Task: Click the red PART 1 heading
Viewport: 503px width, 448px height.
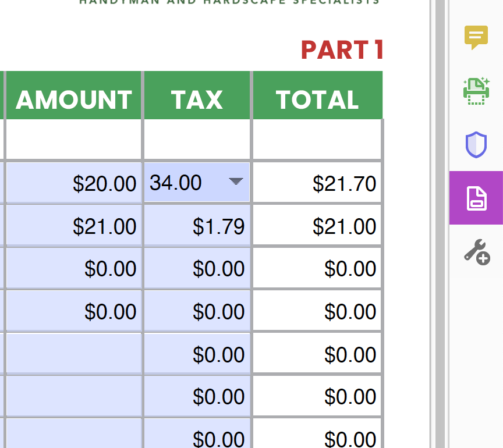Action: pos(342,51)
